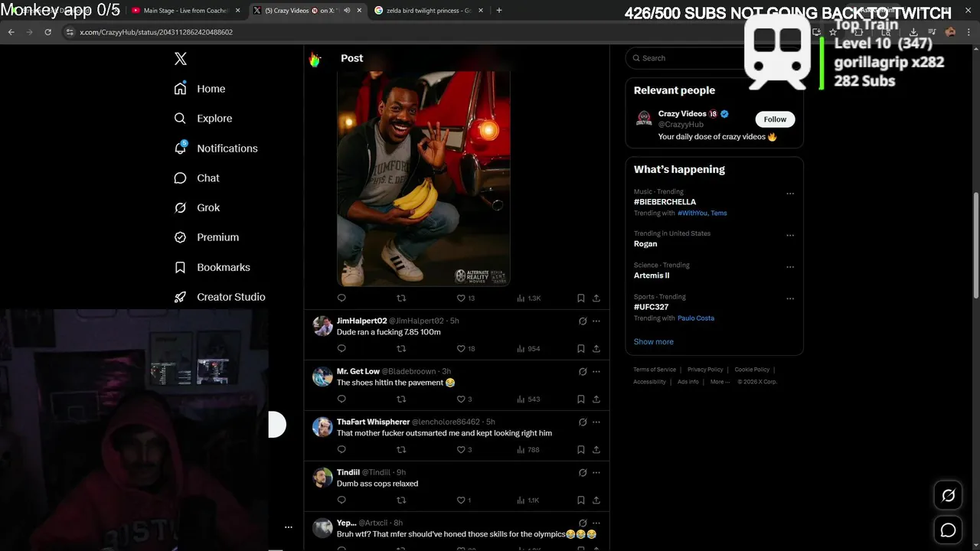This screenshot has width=980, height=551.
Task: Open more options on Mr. Get Low's reply
Action: click(x=596, y=372)
